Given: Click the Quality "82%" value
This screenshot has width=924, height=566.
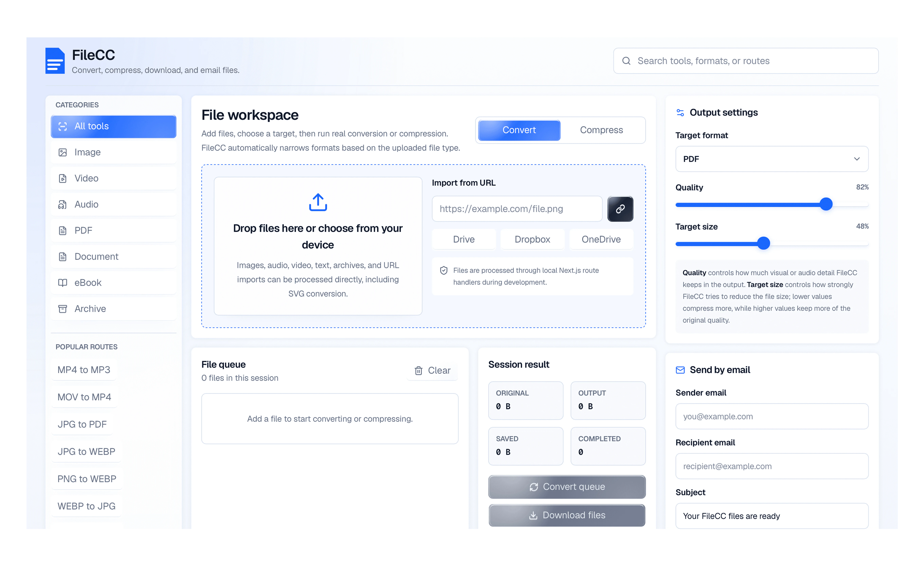Looking at the screenshot, I should (x=862, y=187).
